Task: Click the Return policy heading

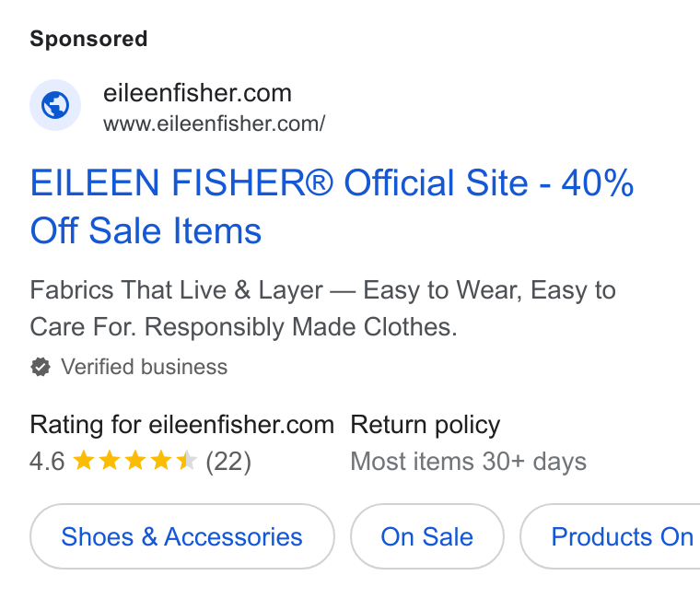Action: tap(426, 424)
